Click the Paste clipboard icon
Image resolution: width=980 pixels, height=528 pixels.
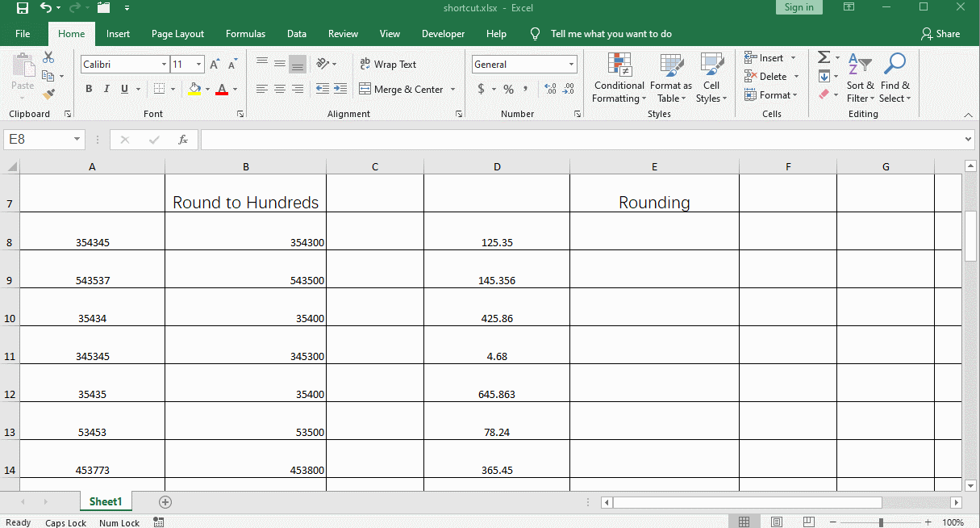pyautogui.click(x=23, y=66)
